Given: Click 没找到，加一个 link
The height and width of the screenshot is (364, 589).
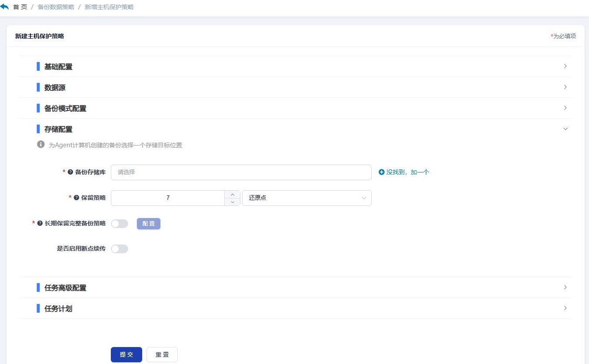Looking at the screenshot, I should (408, 172).
